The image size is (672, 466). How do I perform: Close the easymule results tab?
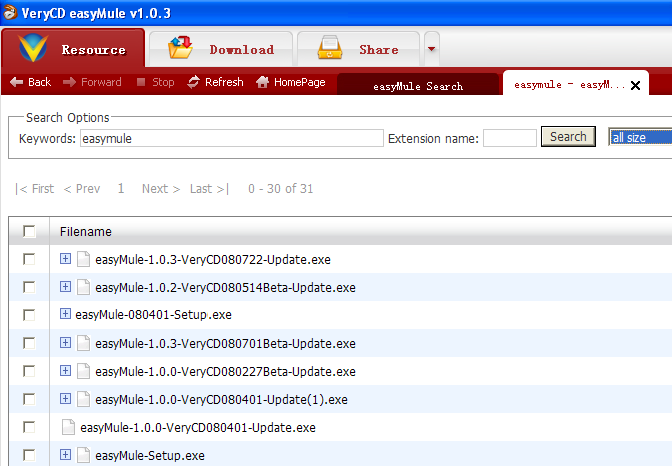pyautogui.click(x=634, y=86)
